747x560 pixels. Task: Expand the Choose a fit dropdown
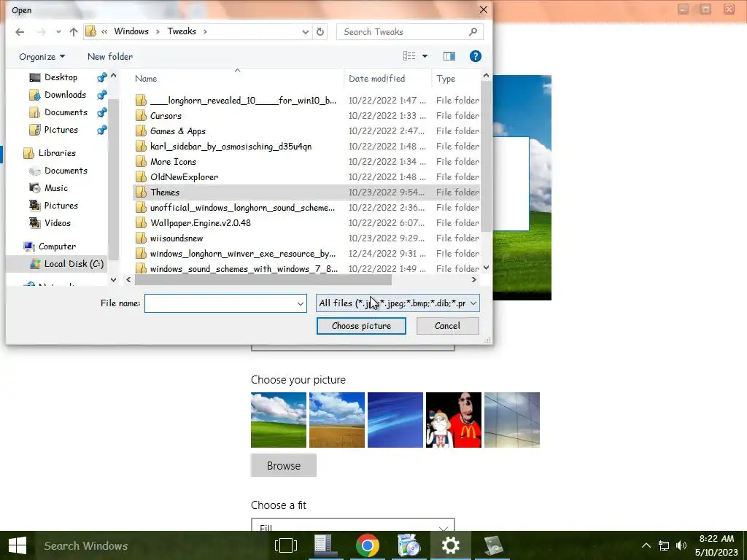coord(352,525)
